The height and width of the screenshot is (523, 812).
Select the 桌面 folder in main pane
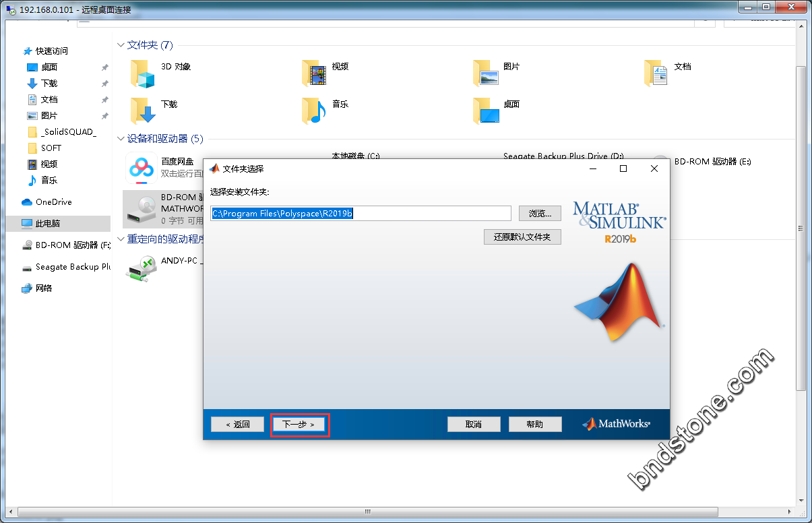[485, 111]
